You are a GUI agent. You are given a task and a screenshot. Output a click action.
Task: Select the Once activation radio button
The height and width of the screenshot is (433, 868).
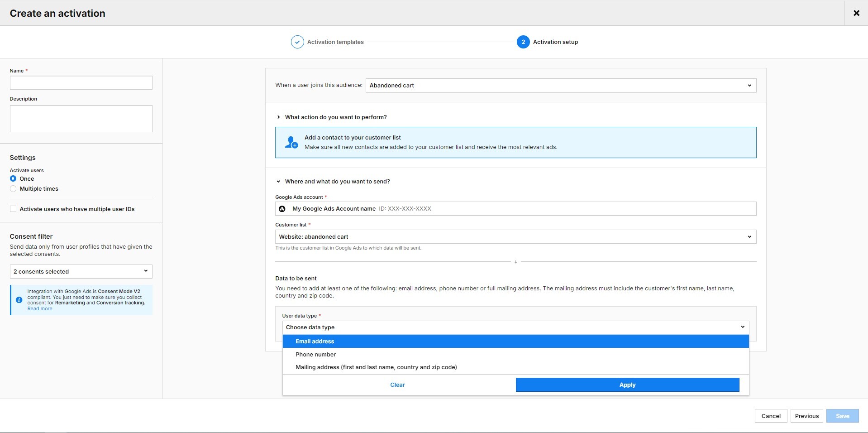(x=13, y=178)
